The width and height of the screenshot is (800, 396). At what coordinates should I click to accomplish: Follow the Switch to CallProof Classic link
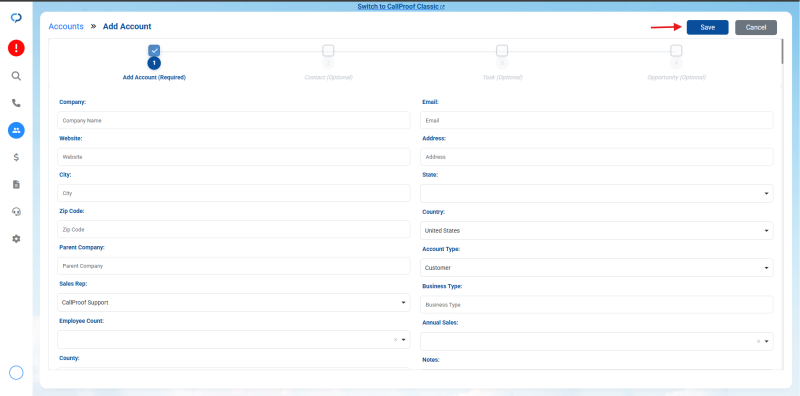(401, 7)
